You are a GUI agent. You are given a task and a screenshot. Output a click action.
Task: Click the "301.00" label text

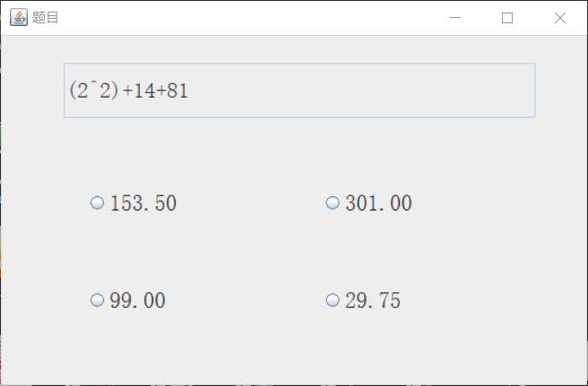[378, 203]
